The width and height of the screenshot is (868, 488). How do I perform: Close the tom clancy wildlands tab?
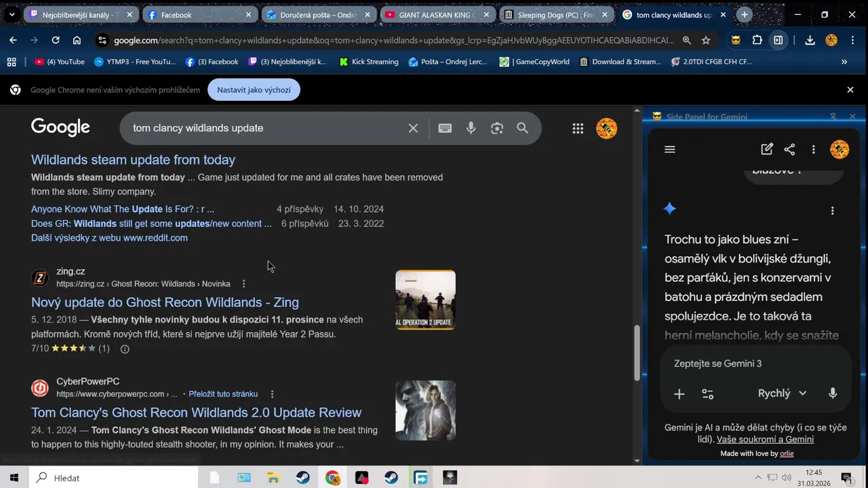pos(723,14)
